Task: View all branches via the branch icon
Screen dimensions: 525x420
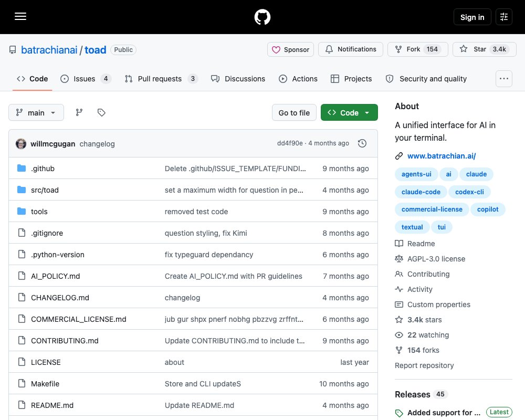Action: tap(79, 112)
